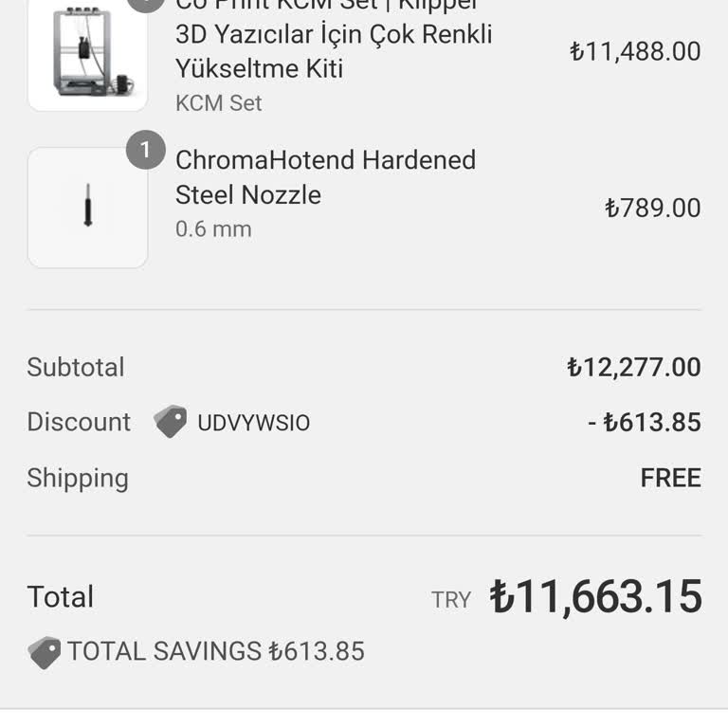Click the ₺11,488.00 item price
Viewport: 728px width, 728px height.
point(635,51)
